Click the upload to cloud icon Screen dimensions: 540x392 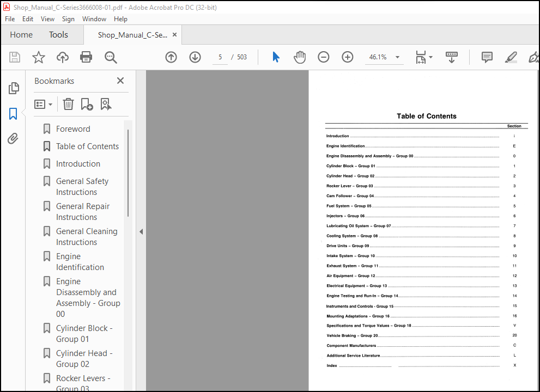coord(62,57)
